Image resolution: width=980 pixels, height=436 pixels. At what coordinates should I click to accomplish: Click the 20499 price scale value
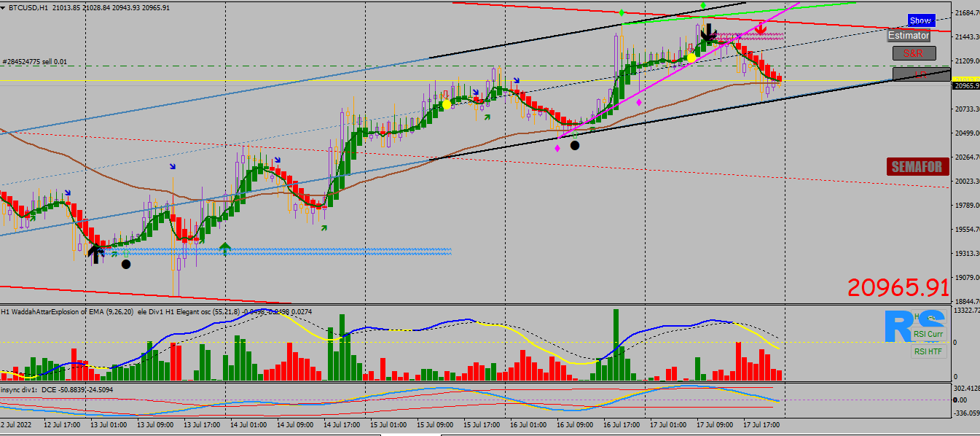(x=967, y=133)
